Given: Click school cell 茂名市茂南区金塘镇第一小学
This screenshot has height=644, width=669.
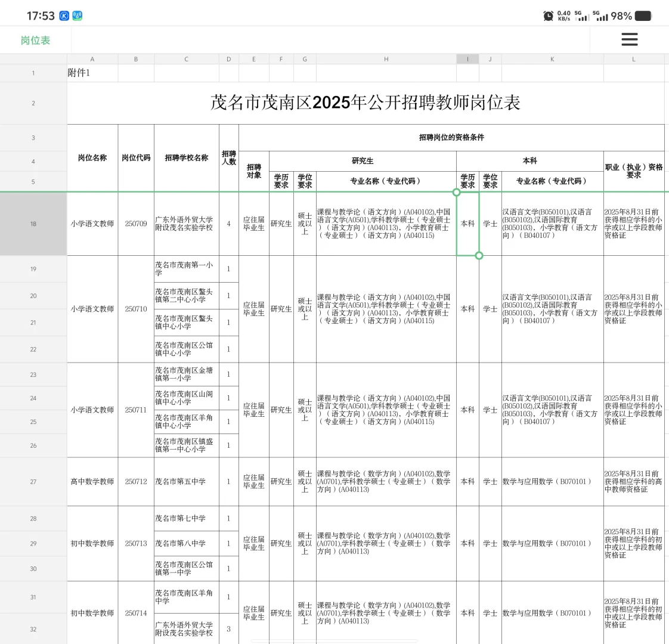Looking at the screenshot, I should point(187,374).
